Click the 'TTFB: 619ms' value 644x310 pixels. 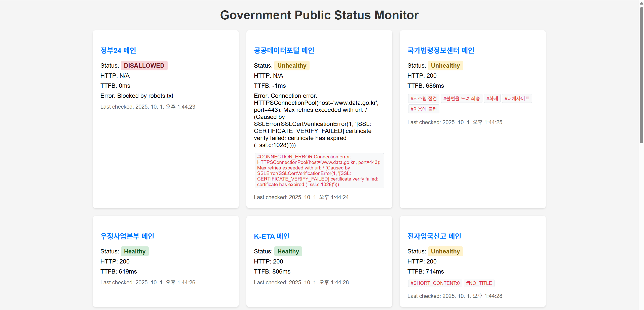[x=119, y=272]
